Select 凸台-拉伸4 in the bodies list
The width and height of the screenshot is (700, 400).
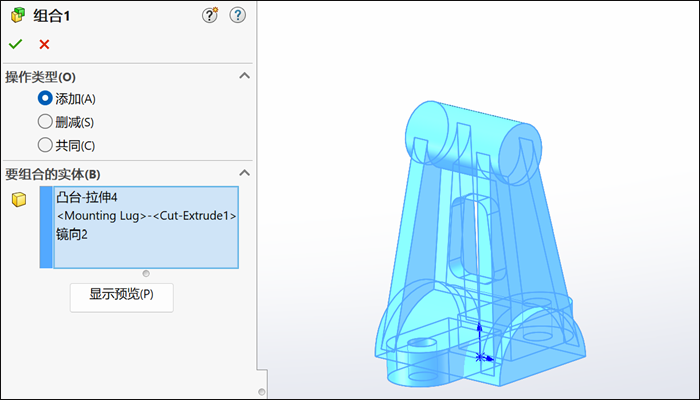click(88, 197)
